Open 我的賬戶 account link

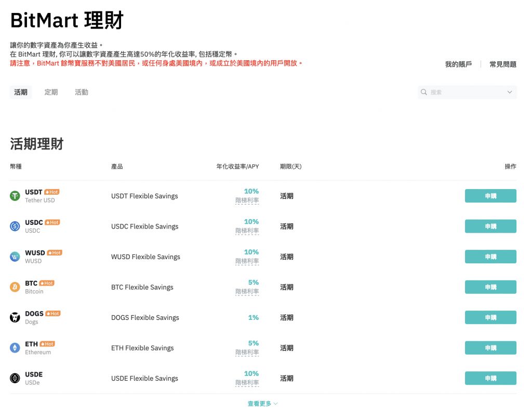coord(458,64)
